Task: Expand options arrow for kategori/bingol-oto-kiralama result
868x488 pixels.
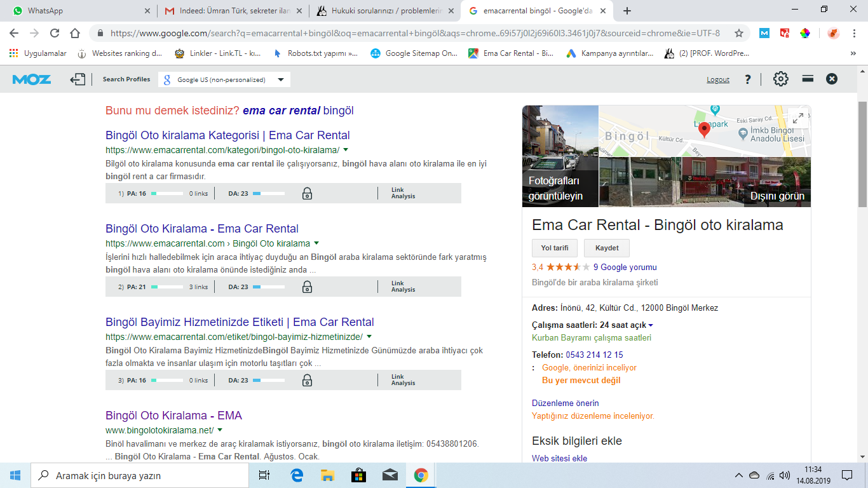Action: coord(346,150)
